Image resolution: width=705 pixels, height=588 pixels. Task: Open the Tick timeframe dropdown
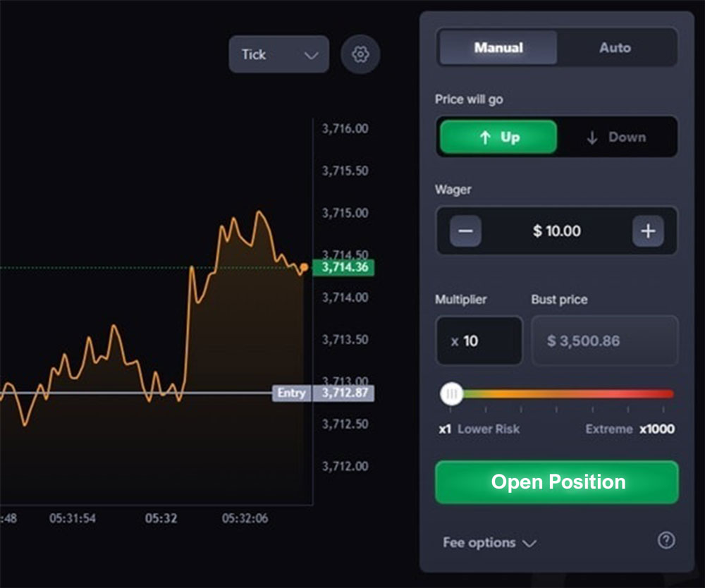(278, 54)
